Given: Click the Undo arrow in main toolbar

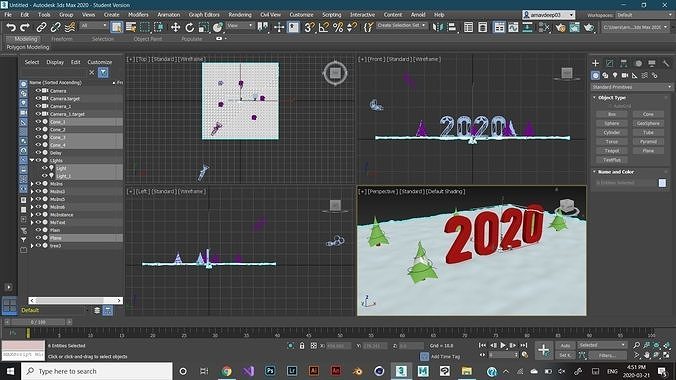Looking at the screenshot, I should 11,27.
